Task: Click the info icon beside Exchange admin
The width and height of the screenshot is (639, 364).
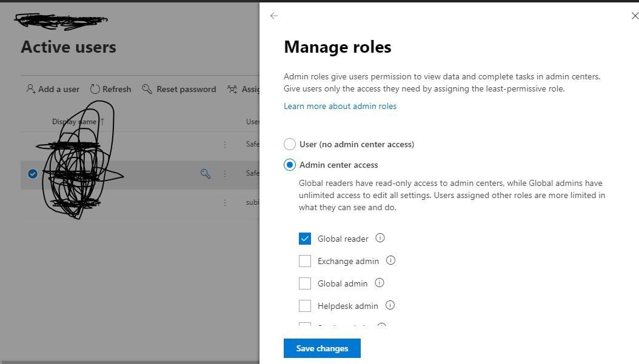Action: pyautogui.click(x=390, y=260)
